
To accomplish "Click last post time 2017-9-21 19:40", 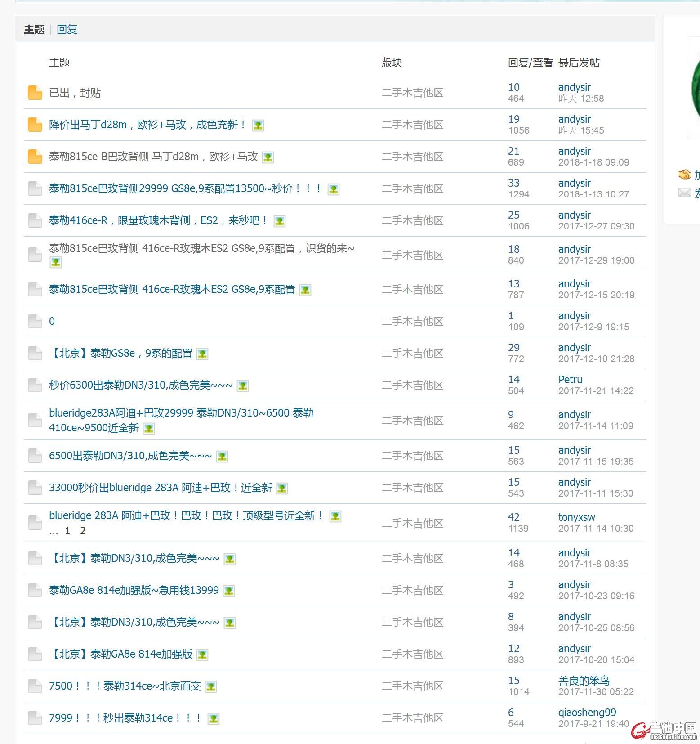I will [593, 724].
